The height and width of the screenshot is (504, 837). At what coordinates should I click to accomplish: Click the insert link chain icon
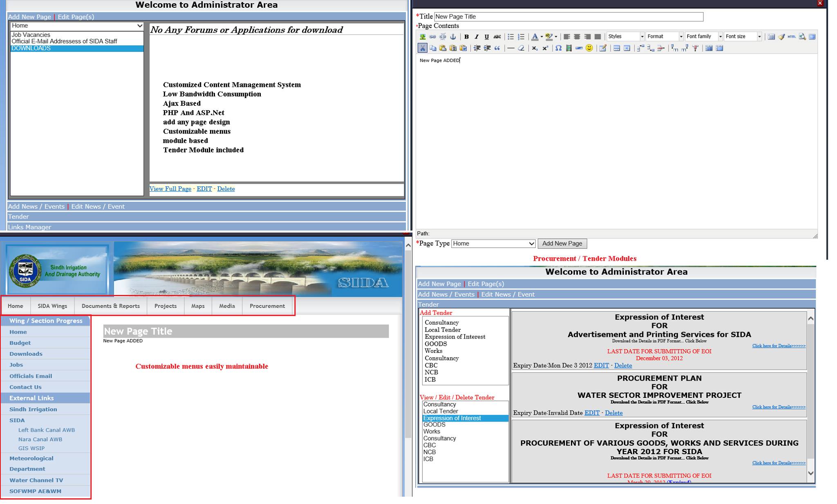pos(432,37)
